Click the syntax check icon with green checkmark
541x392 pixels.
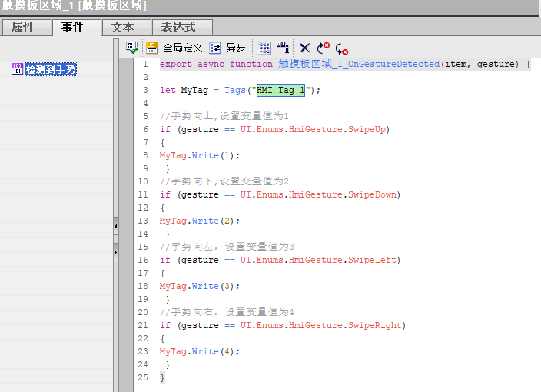click(x=132, y=48)
